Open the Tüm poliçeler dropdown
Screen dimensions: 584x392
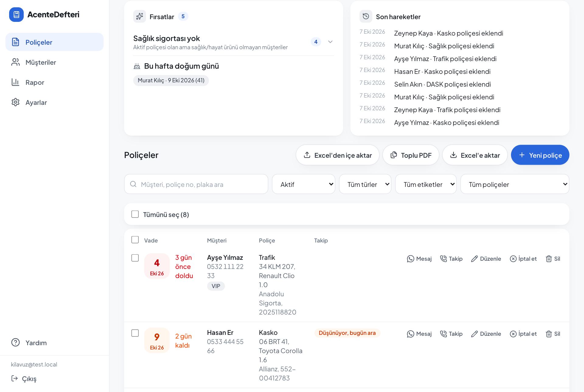tap(515, 184)
